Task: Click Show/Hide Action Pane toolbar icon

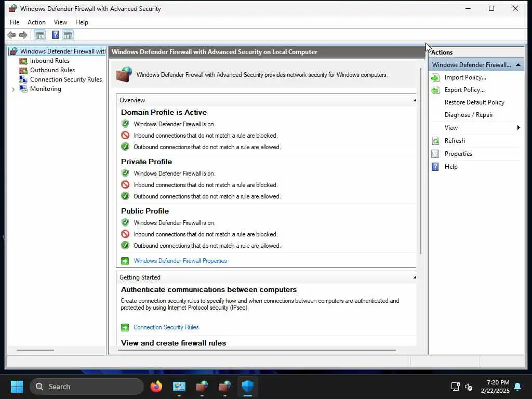Action: click(68, 35)
